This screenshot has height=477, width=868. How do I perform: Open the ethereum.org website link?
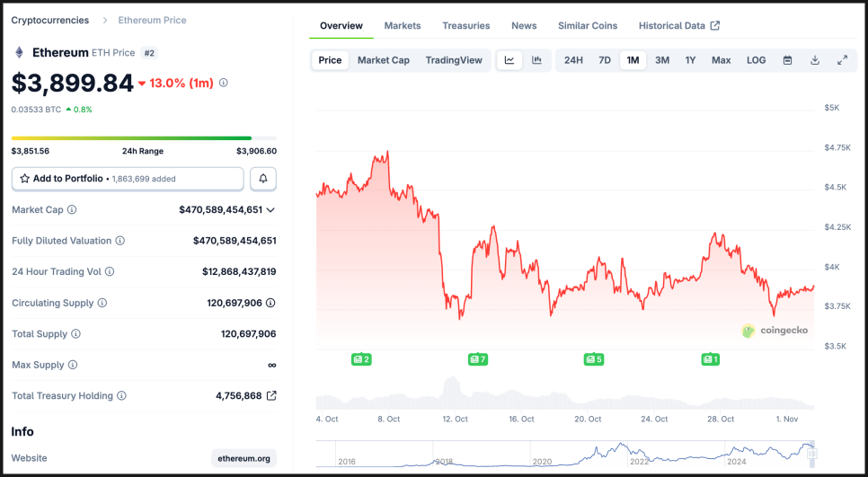244,458
